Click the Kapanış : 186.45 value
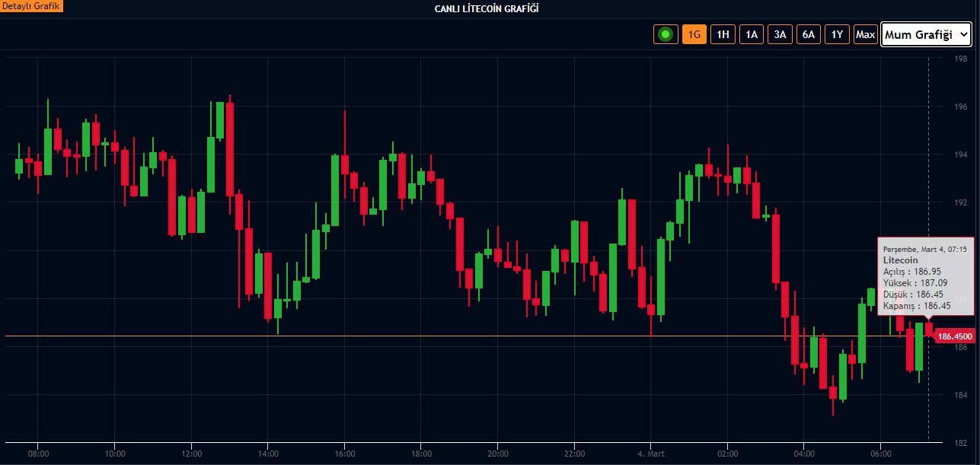Image resolution: width=980 pixels, height=465 pixels. coord(917,306)
